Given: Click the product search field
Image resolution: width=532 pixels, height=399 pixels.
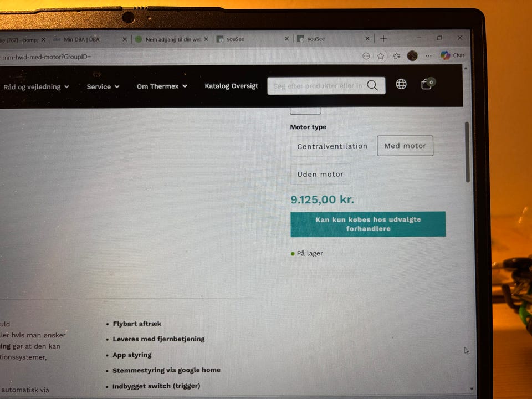Looking at the screenshot, I should click(x=318, y=86).
